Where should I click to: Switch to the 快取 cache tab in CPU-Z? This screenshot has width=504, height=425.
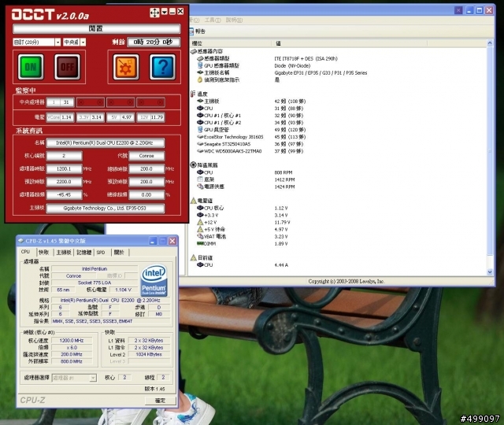(x=44, y=252)
